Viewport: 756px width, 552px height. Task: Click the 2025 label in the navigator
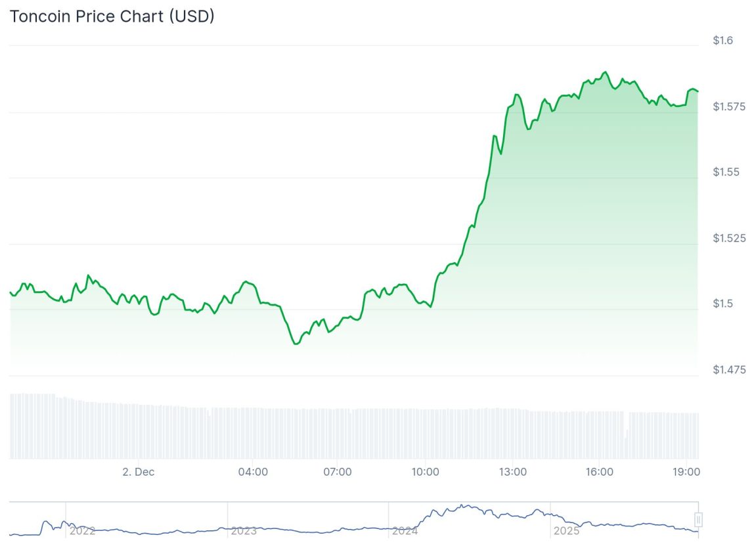(x=566, y=530)
